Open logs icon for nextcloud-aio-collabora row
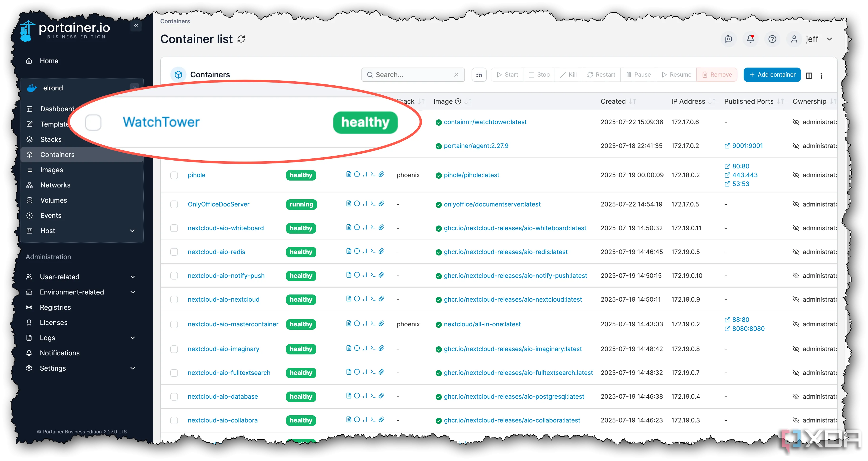The image size is (868, 461). (x=349, y=420)
